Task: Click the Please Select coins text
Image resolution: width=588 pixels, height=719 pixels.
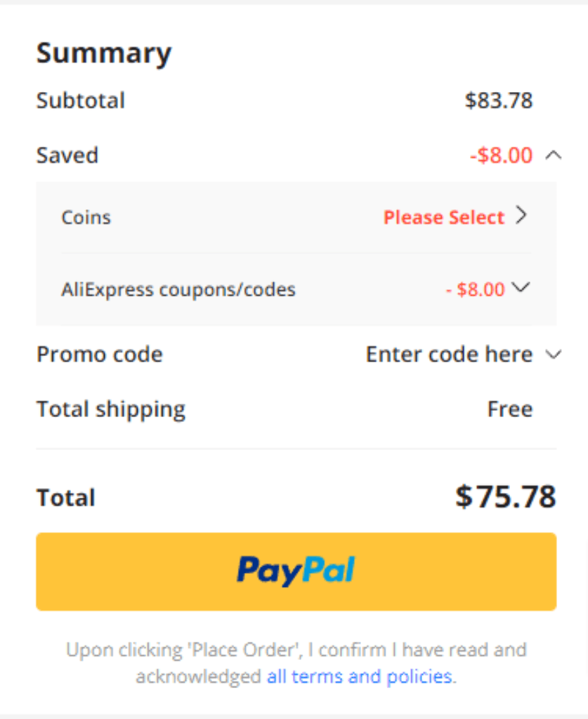Action: 443,218
